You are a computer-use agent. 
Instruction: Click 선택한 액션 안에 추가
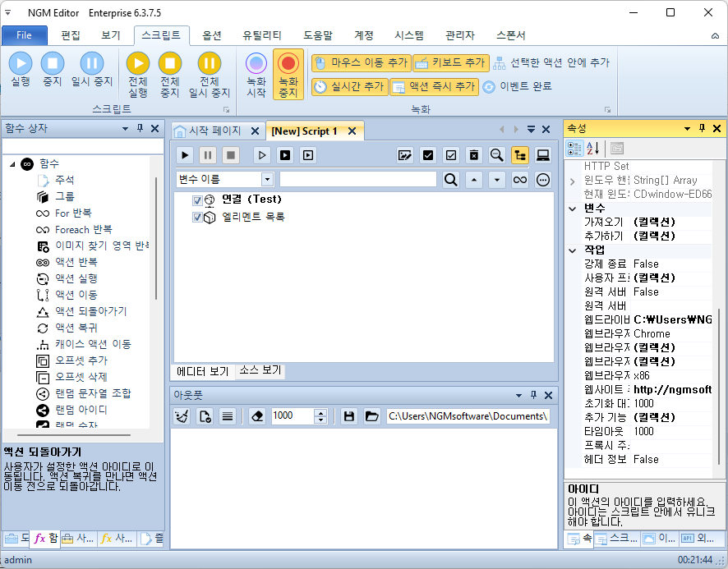(x=551, y=62)
